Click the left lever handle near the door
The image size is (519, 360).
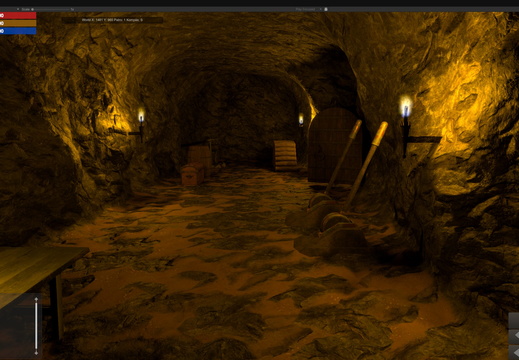click(343, 157)
